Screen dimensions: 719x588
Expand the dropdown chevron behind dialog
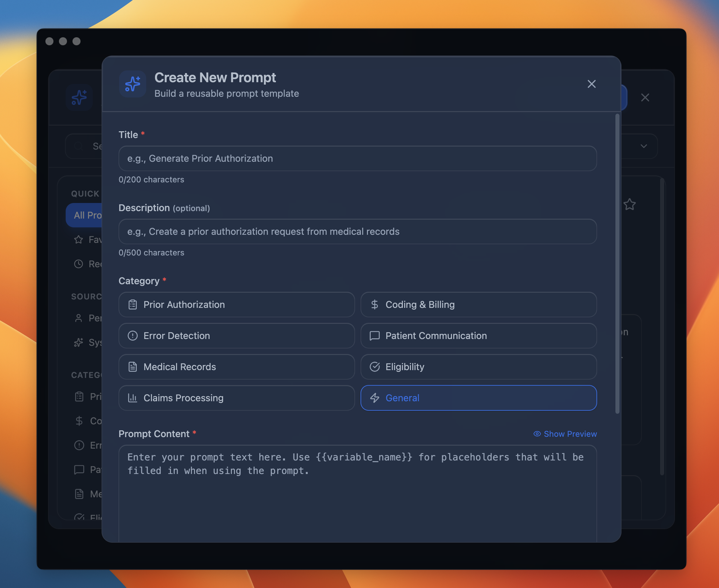tap(644, 146)
